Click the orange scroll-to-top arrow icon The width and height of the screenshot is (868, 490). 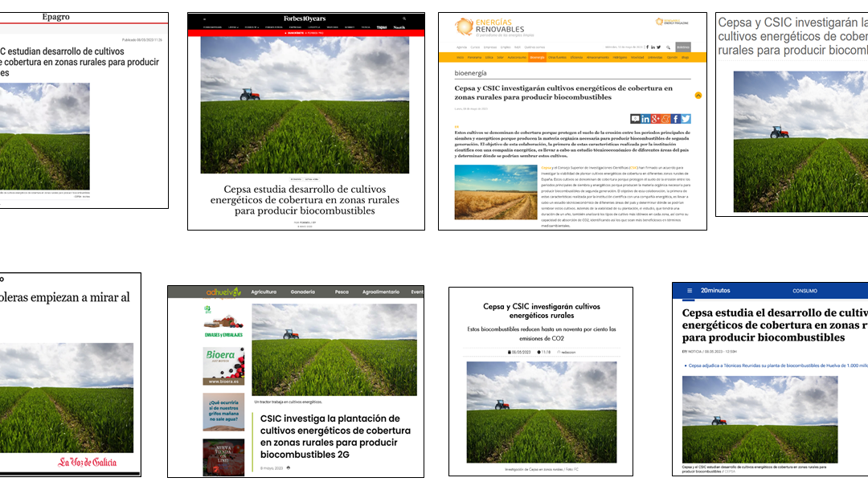[698, 95]
